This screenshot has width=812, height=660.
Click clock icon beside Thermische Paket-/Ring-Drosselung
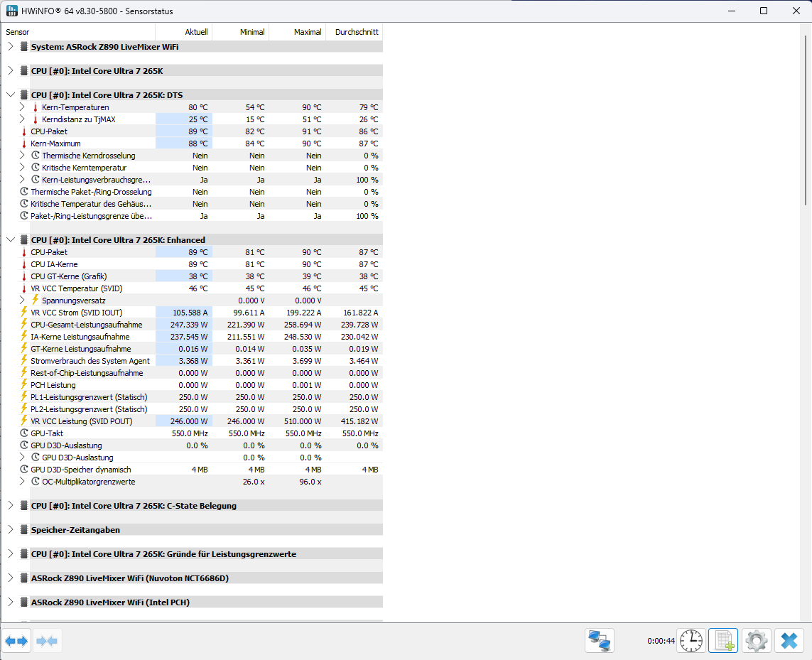point(24,192)
